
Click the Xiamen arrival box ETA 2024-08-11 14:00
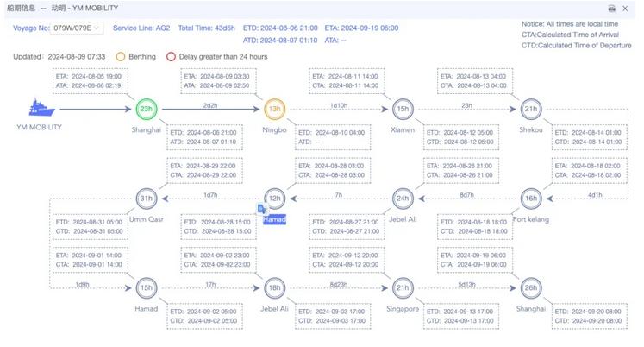347,81
